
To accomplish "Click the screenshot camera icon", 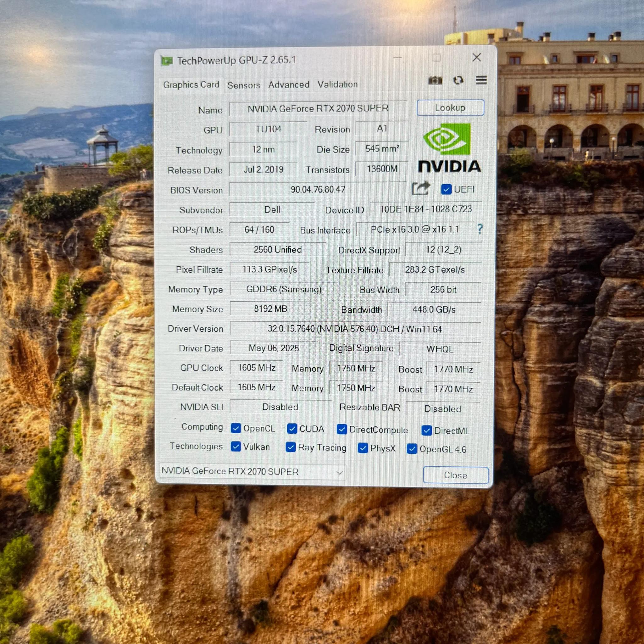I will [x=435, y=80].
